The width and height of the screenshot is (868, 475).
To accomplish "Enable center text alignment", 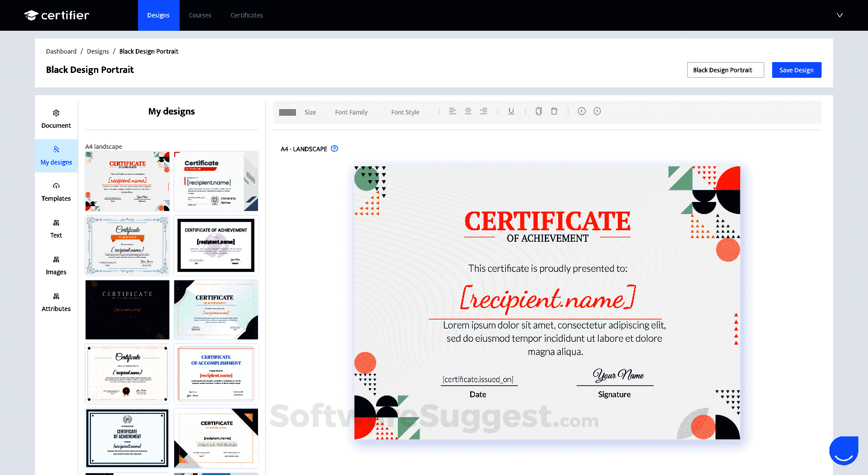I will click(x=468, y=111).
